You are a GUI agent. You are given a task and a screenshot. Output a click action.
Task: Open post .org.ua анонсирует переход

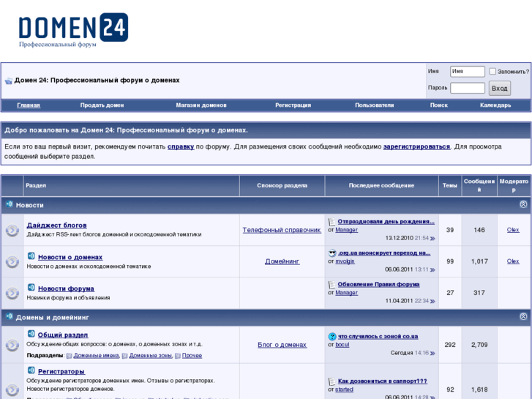pyautogui.click(x=384, y=253)
